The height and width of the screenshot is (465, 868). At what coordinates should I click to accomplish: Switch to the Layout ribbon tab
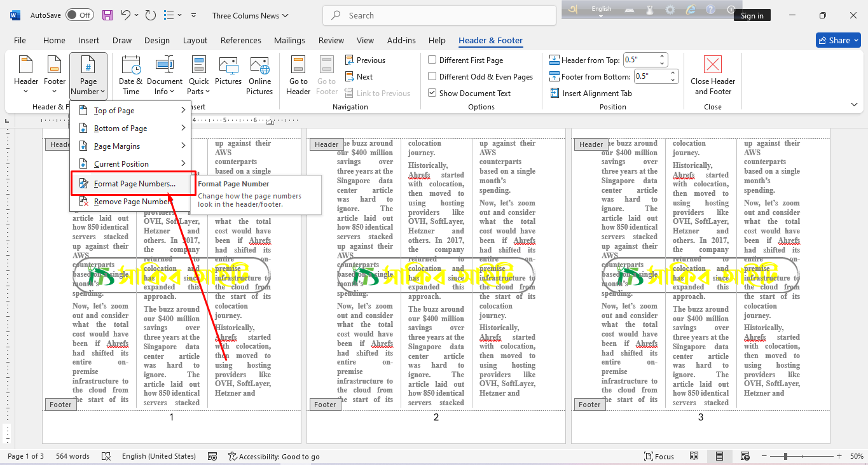[x=195, y=40]
